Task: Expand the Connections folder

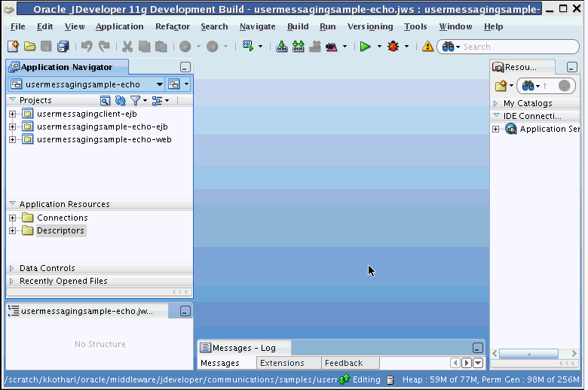Action: pos(12,218)
